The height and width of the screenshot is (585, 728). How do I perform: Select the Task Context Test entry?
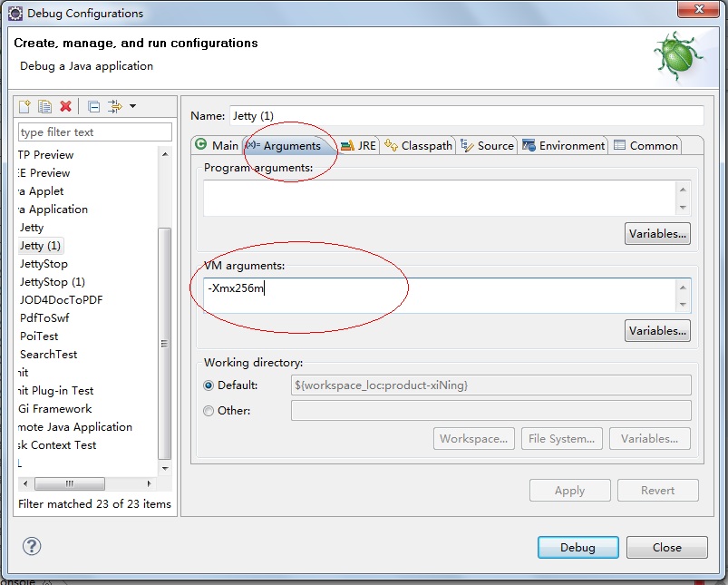[x=57, y=444]
